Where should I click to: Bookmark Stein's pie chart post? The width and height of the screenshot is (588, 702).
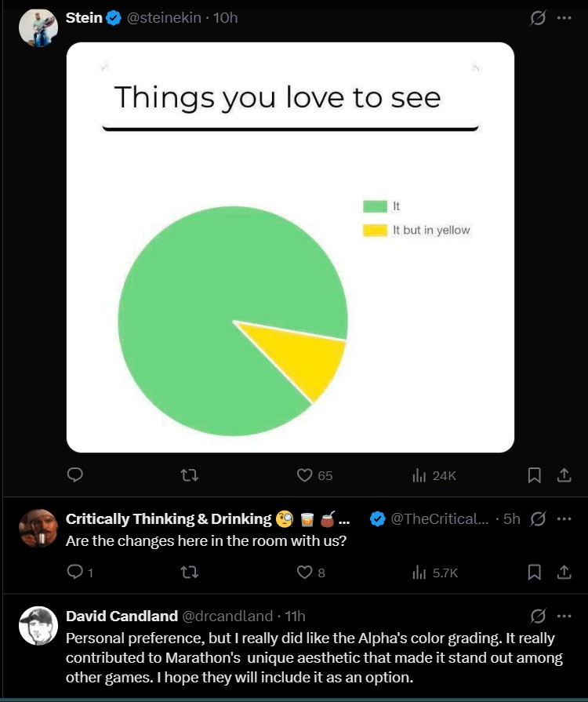[x=534, y=475]
